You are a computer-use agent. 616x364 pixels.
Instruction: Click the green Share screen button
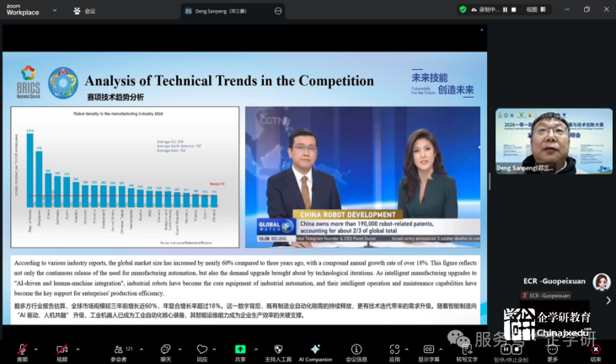coord(240,348)
